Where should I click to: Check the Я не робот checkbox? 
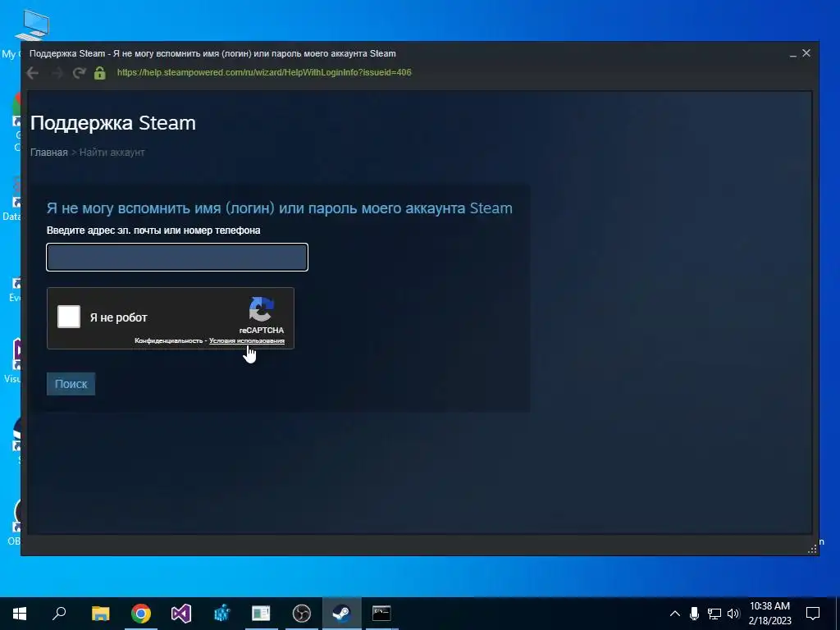point(69,317)
